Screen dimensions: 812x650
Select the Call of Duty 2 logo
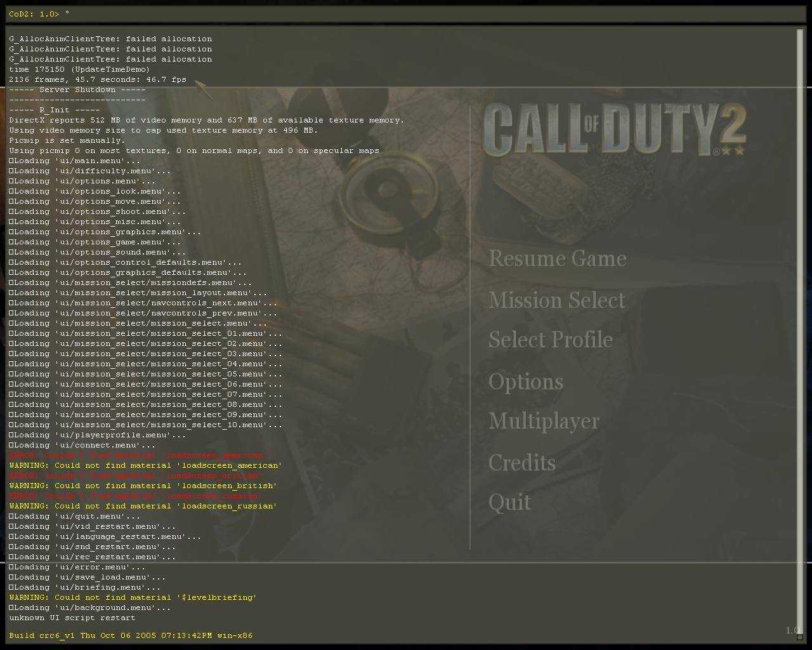(614, 130)
